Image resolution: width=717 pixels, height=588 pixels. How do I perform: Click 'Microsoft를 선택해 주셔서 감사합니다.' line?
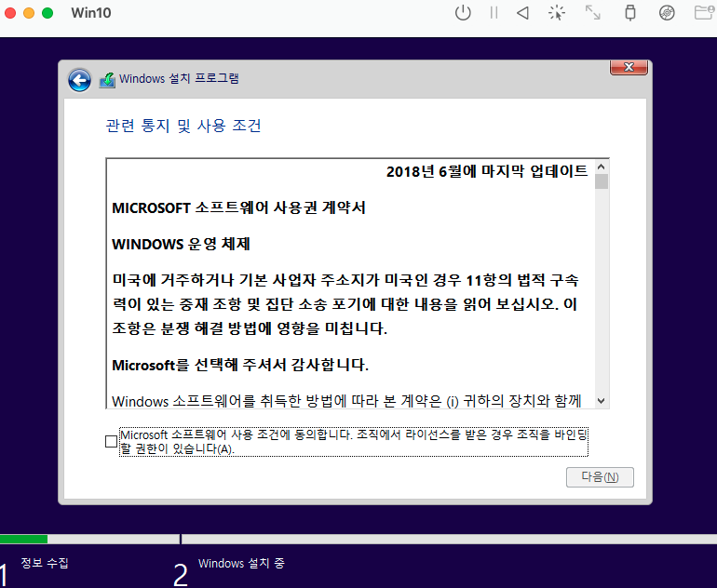pos(240,365)
